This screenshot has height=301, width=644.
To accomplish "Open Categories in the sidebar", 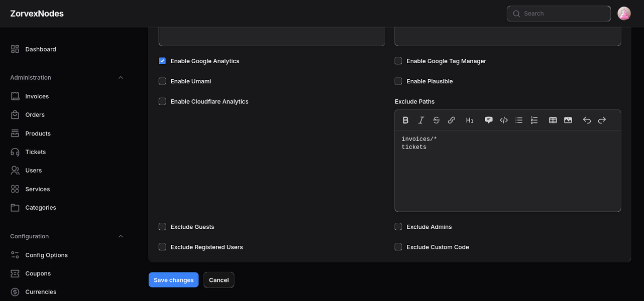I will click(41, 208).
